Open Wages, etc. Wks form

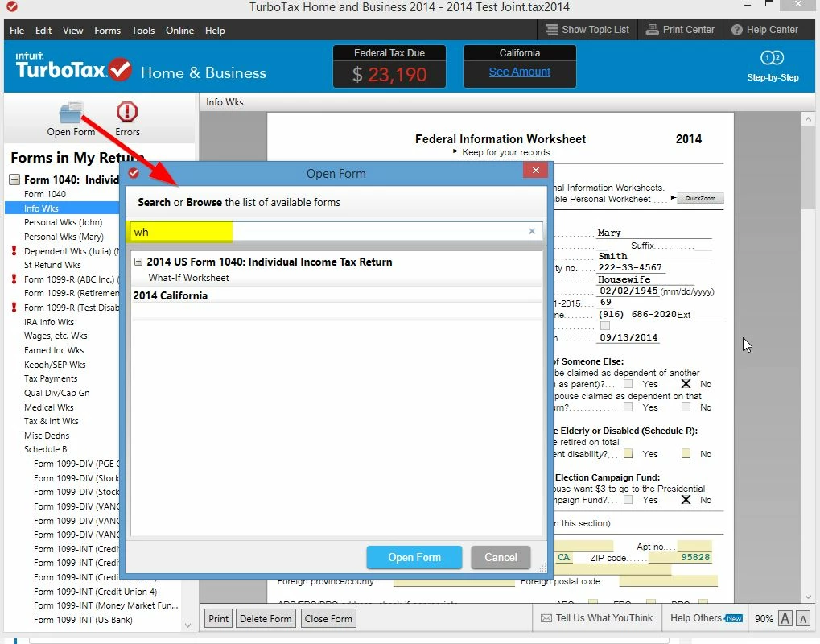point(56,336)
